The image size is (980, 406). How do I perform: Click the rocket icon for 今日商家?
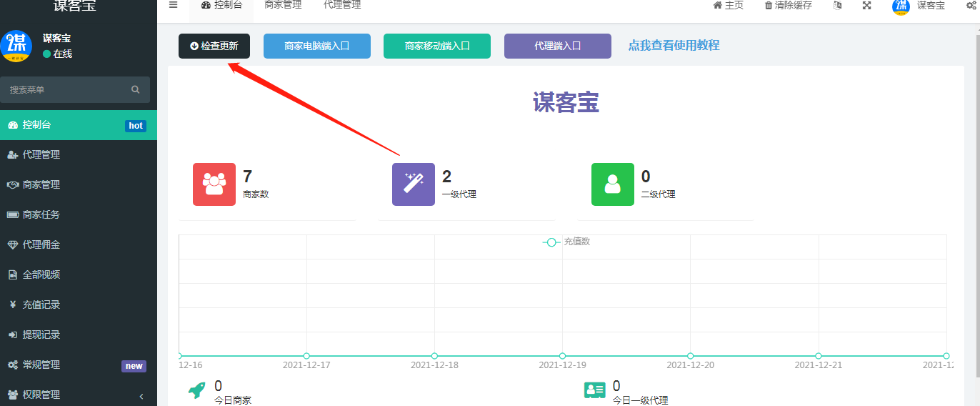197,390
